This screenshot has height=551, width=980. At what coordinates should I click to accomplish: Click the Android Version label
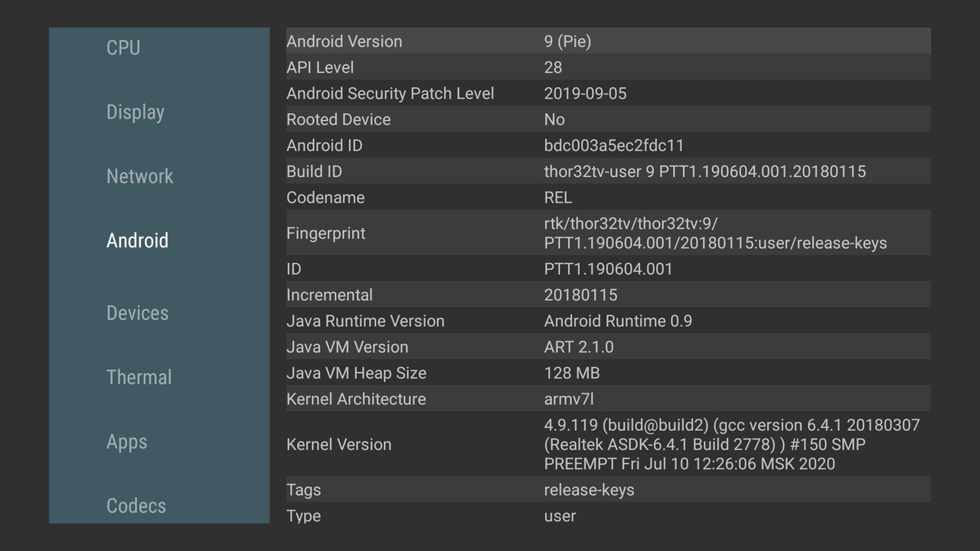tap(344, 41)
